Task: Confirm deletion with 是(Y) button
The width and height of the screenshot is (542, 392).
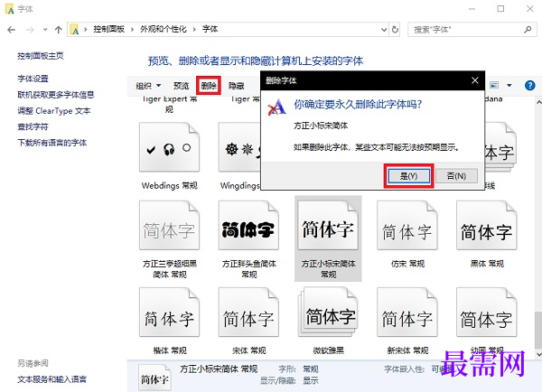Action: (409, 176)
